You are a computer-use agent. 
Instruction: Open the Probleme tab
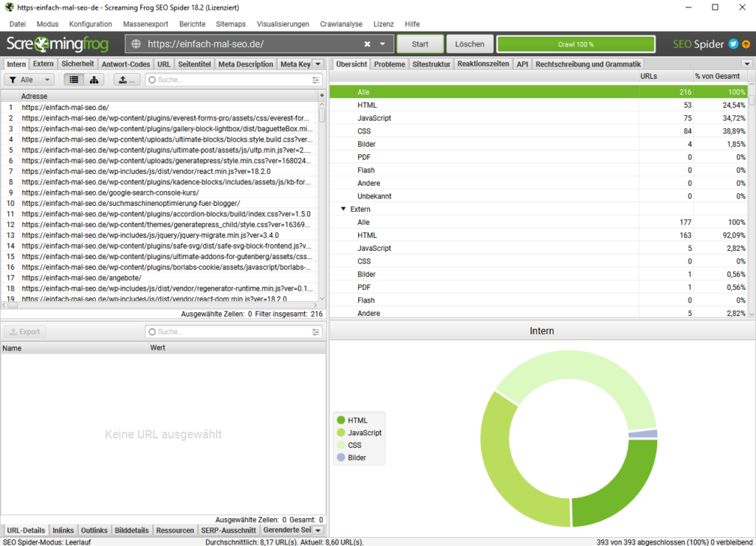point(390,64)
